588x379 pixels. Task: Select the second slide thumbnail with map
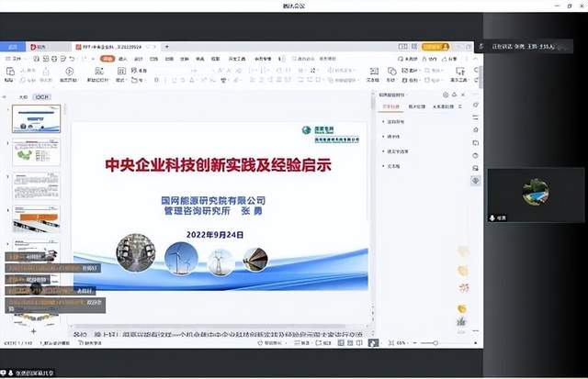pyautogui.click(x=37, y=152)
